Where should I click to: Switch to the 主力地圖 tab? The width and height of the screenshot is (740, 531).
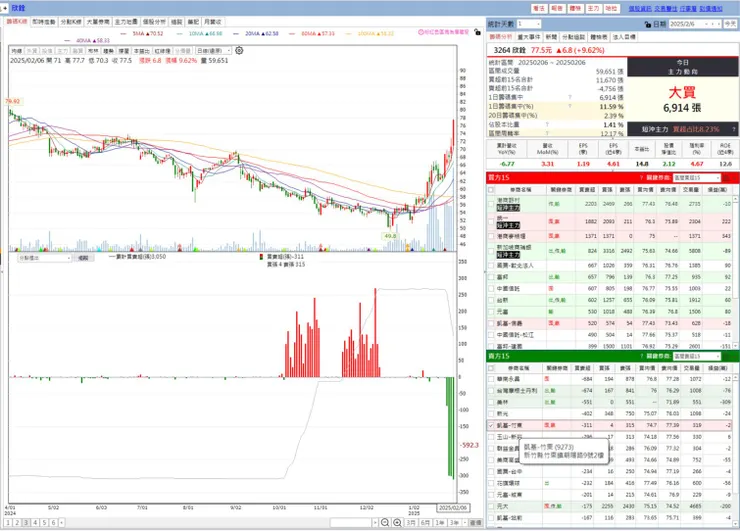(x=126, y=22)
